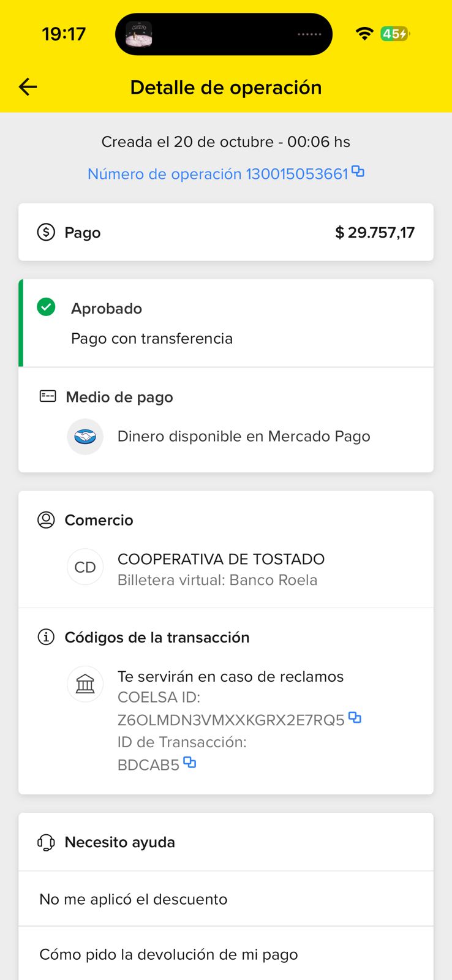Copy the operation number using copy icon

click(x=358, y=172)
